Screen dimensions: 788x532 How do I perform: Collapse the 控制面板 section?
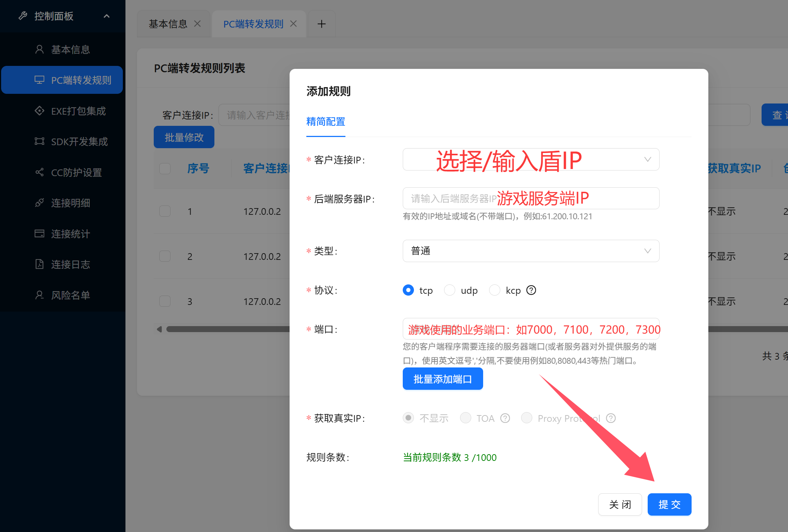107,16
